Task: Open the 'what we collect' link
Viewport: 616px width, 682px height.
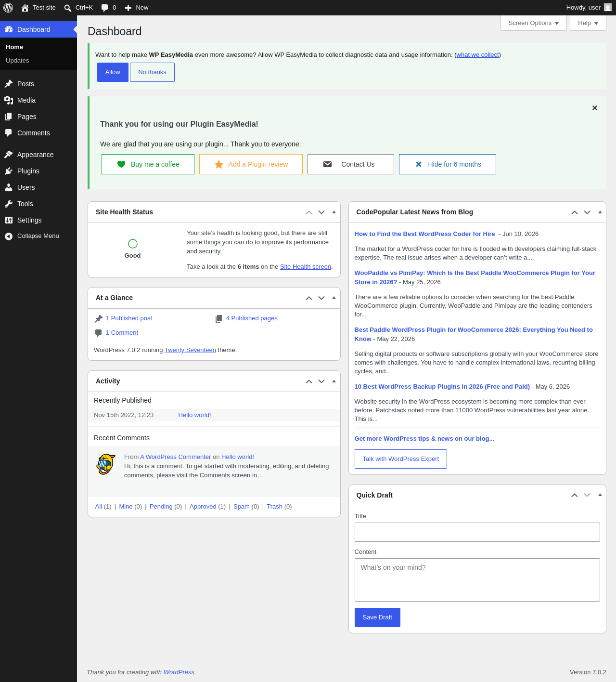Action: tap(477, 55)
